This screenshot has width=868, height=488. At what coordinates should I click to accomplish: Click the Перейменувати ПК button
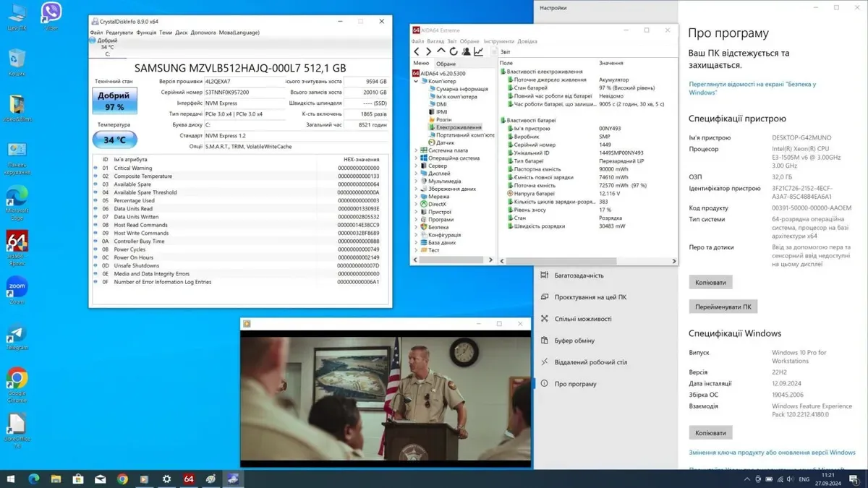723,307
